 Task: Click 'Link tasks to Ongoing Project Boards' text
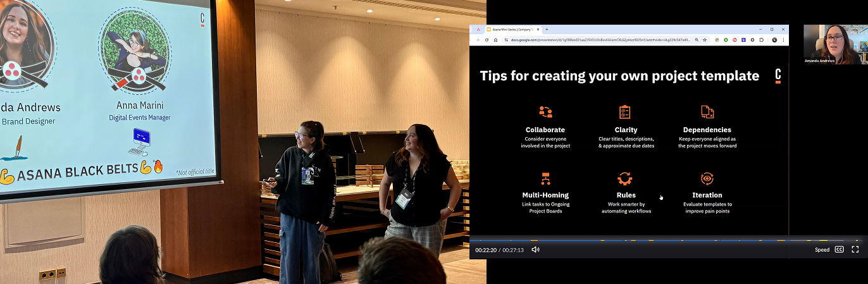[x=545, y=207]
